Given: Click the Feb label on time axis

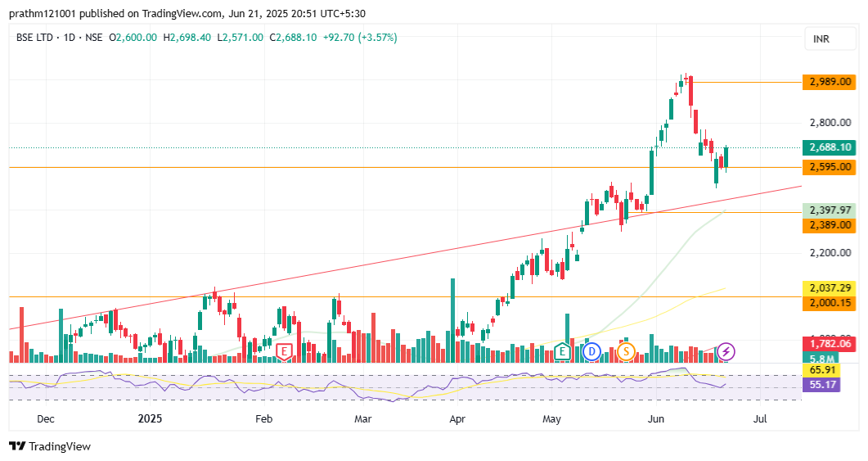Looking at the screenshot, I should pos(263,419).
